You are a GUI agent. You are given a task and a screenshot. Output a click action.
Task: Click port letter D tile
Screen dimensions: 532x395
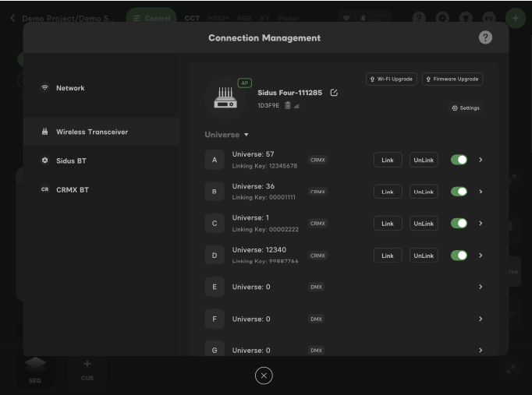[215, 256]
